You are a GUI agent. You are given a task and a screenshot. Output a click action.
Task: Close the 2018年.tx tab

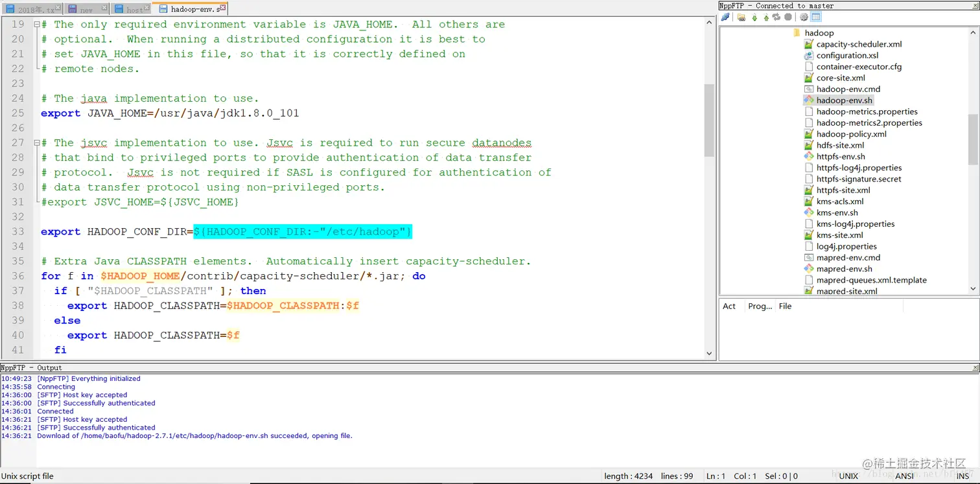(58, 8)
